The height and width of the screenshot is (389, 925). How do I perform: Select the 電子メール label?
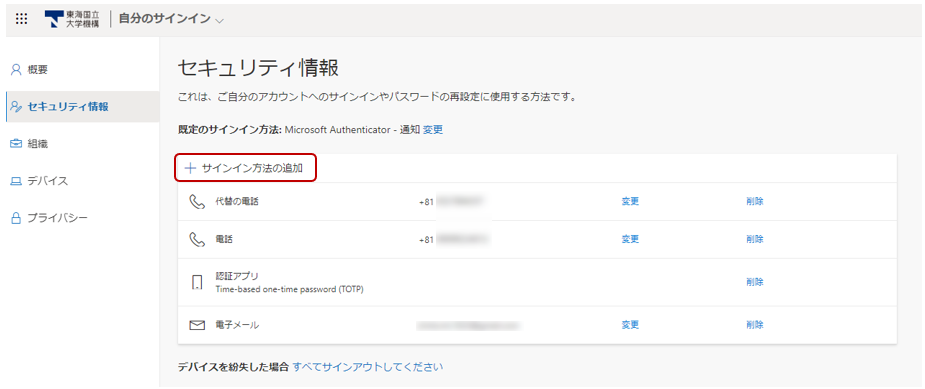tap(237, 325)
